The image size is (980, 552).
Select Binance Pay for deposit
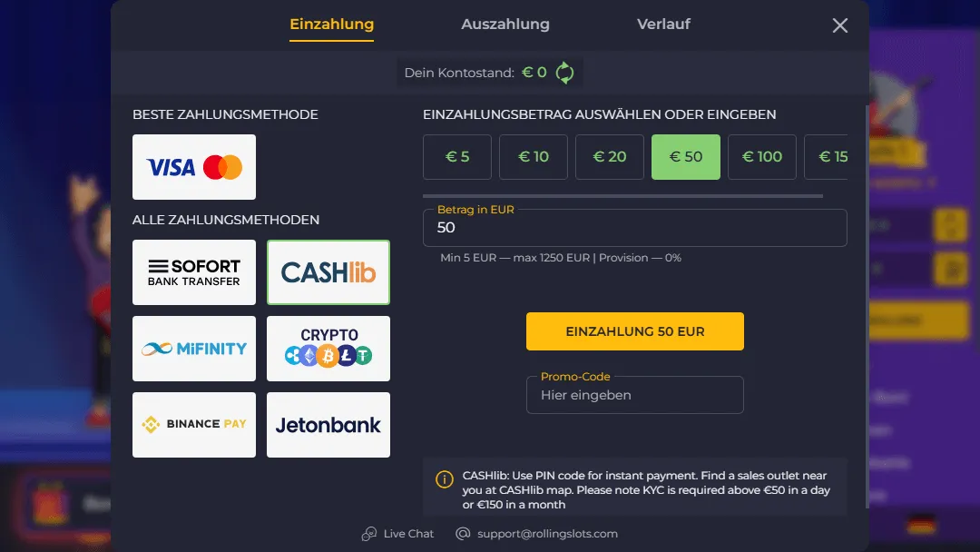[x=193, y=425]
